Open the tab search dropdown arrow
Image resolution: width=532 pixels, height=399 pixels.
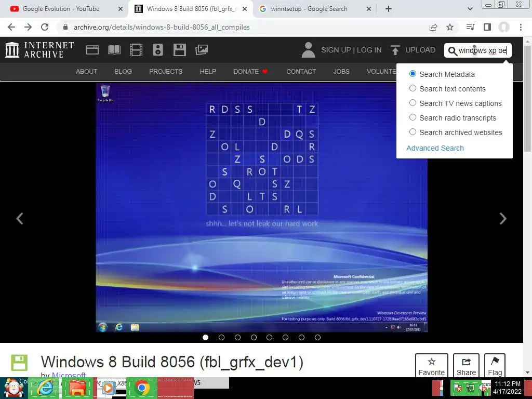470,9
